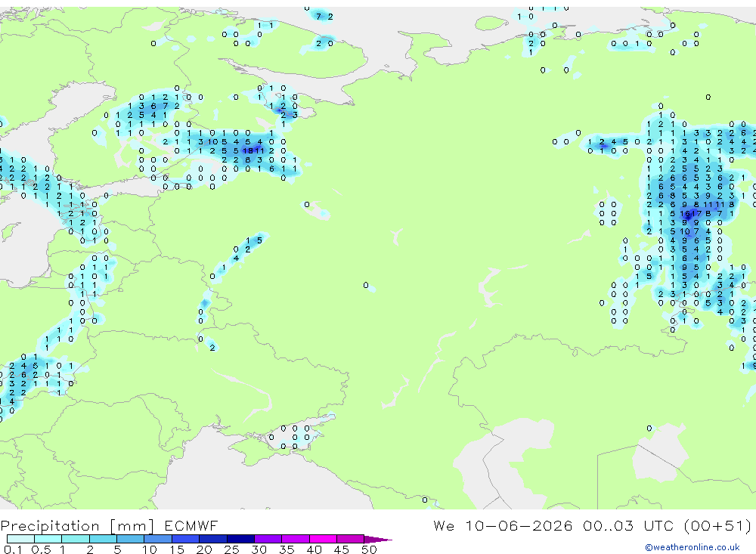Click the legend swatch between 15 and 20
Screen dimensions: 756x554
tap(186, 539)
